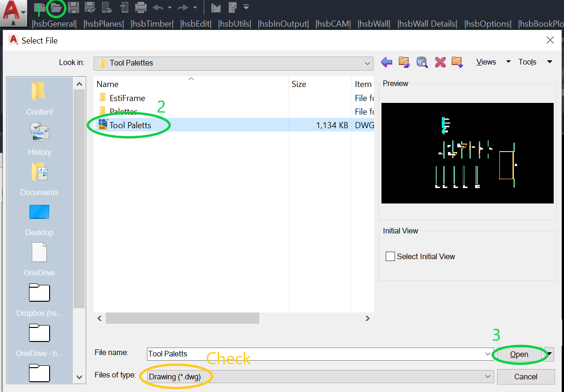Click the drawing preview thumbnail
564x392 pixels.
(468, 153)
